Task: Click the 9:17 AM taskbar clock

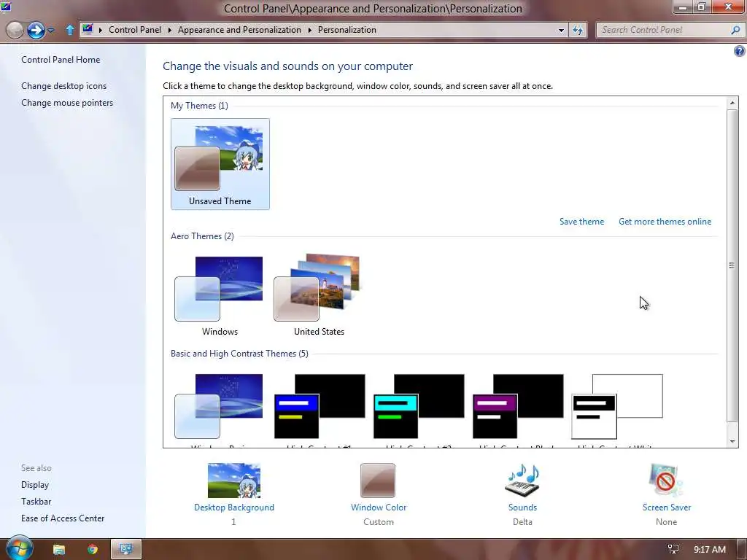Action: (x=709, y=550)
